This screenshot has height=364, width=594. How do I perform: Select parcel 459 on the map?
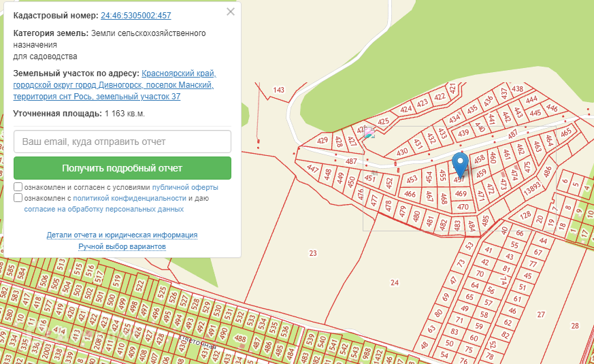481,174
